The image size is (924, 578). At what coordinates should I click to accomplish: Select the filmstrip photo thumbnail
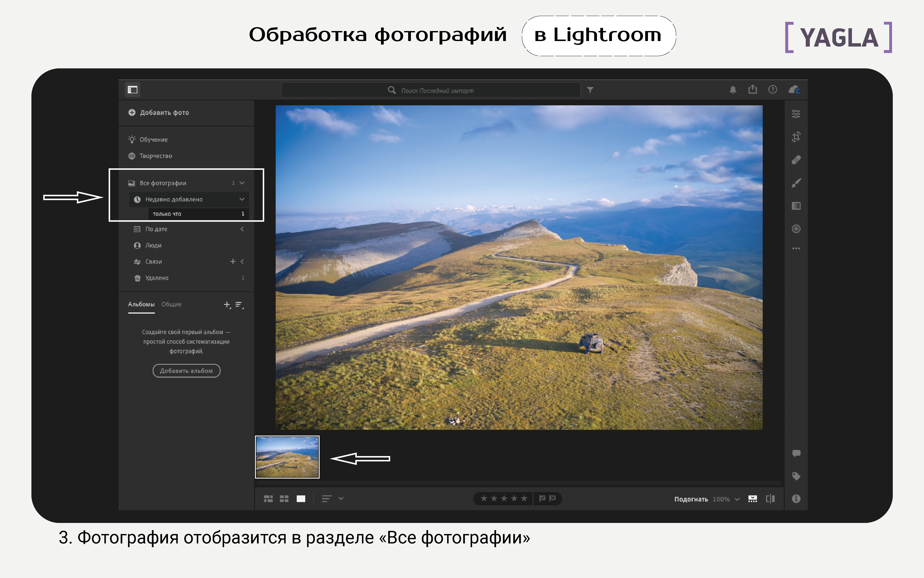coord(287,457)
